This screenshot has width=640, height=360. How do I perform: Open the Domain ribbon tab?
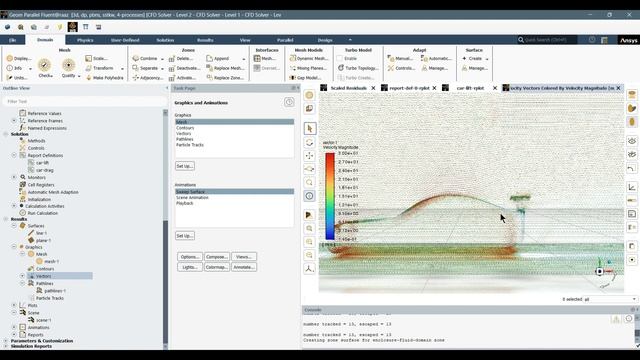(45, 40)
